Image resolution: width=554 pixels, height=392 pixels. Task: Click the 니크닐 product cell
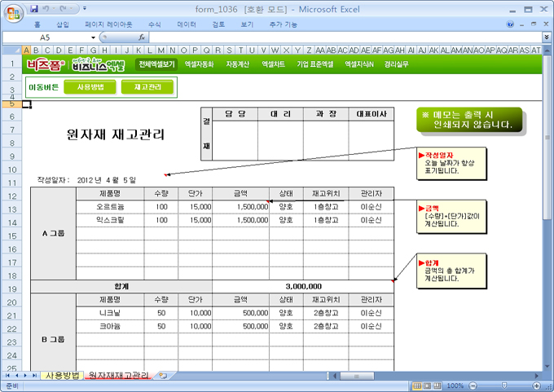(110, 313)
